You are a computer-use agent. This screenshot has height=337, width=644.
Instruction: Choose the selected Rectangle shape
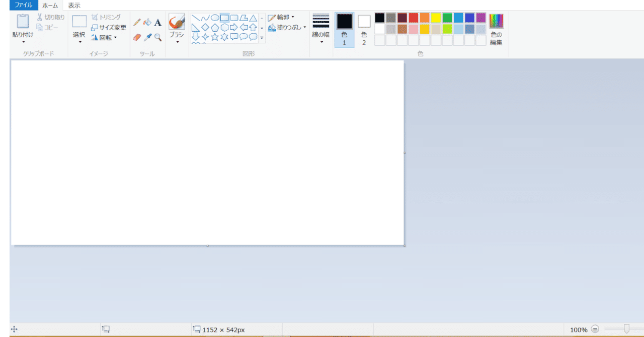(x=224, y=18)
